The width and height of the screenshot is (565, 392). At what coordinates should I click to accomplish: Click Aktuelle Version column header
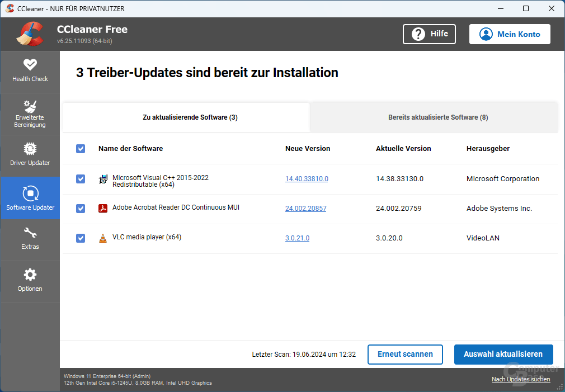pyautogui.click(x=403, y=148)
